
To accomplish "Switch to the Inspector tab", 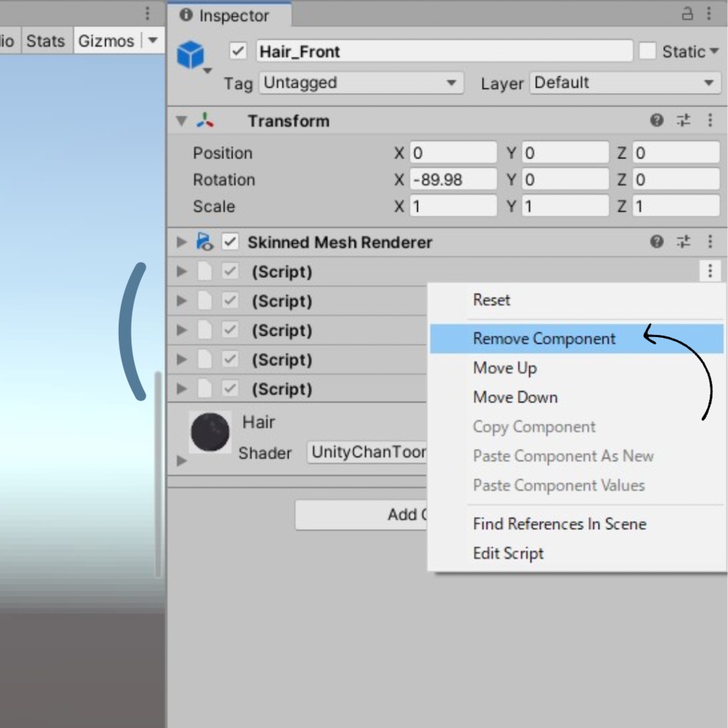I will click(230, 15).
